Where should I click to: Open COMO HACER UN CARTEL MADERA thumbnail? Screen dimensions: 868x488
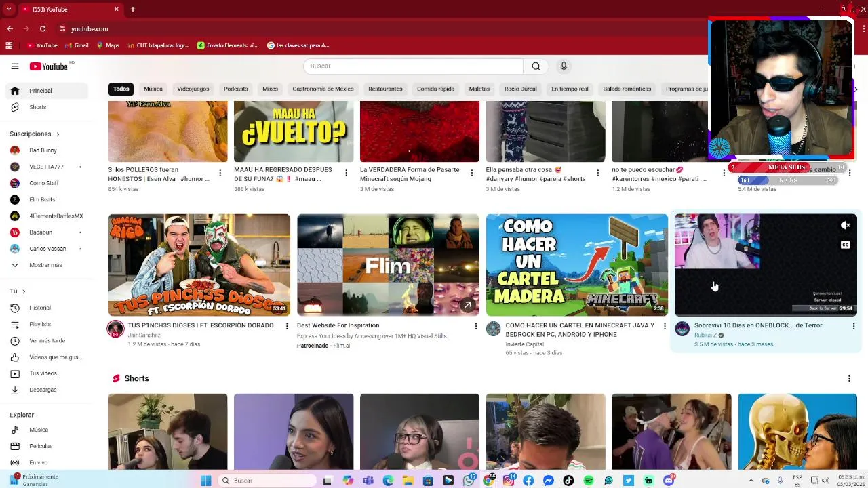[577, 265]
